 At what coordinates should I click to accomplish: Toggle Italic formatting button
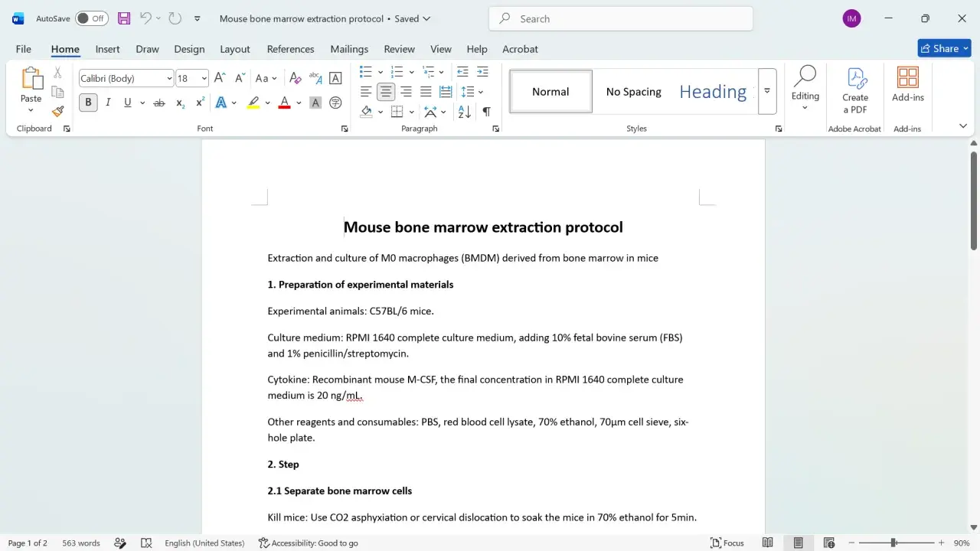[108, 103]
